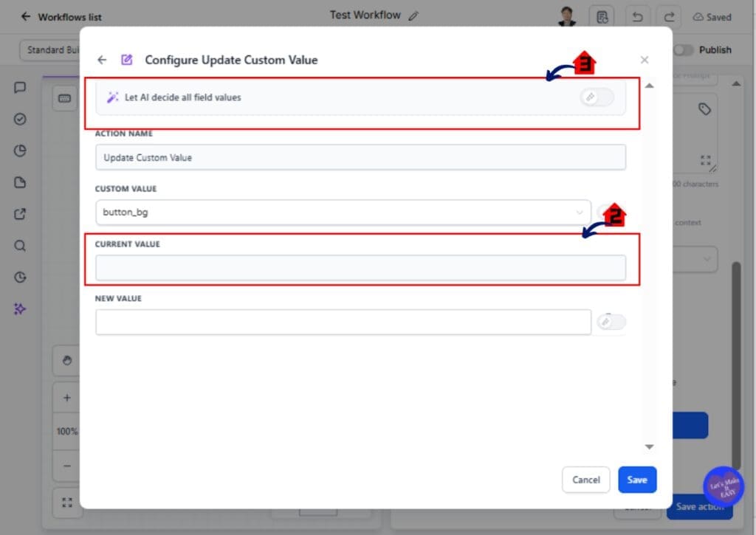756x535 pixels.
Task: Enable Let AI decide all field values
Action: (x=597, y=97)
